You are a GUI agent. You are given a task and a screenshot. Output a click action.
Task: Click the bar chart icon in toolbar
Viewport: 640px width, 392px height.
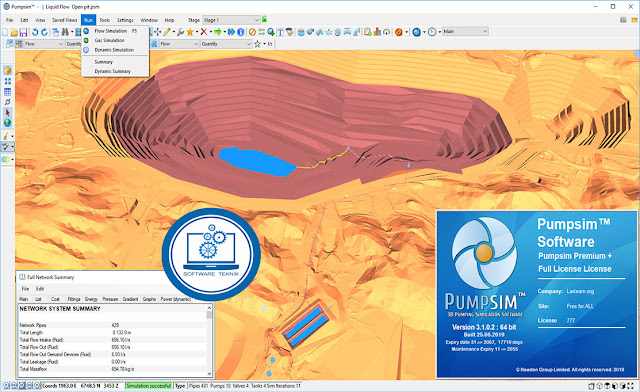pos(377,32)
